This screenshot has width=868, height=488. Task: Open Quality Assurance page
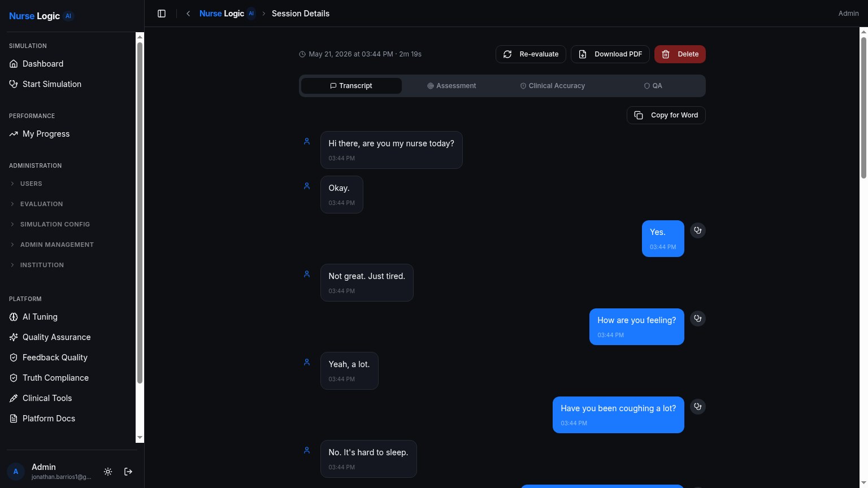click(68, 337)
